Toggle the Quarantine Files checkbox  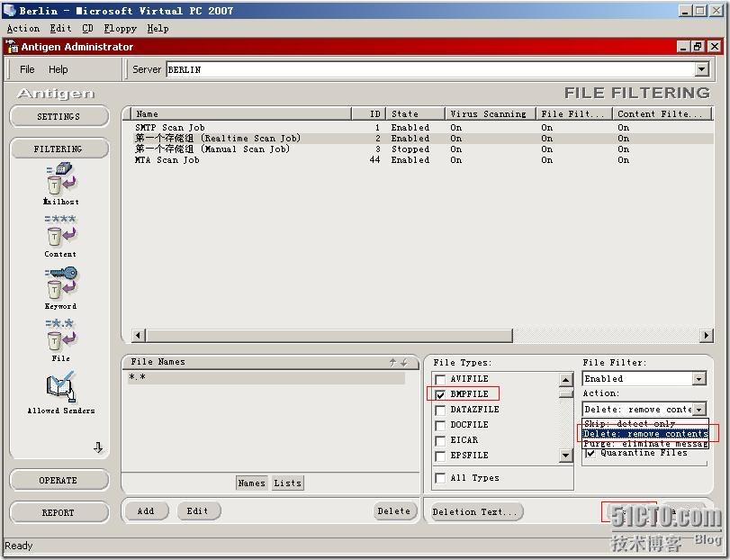pos(590,453)
